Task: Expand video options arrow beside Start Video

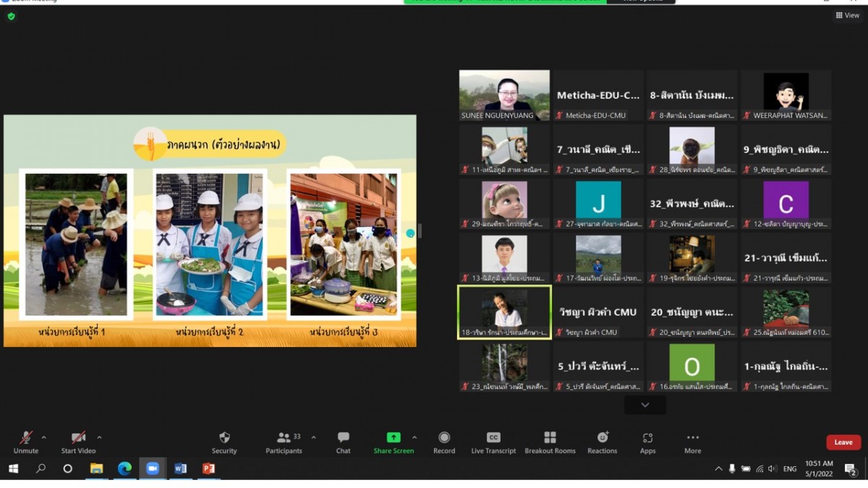Action: 99,437
